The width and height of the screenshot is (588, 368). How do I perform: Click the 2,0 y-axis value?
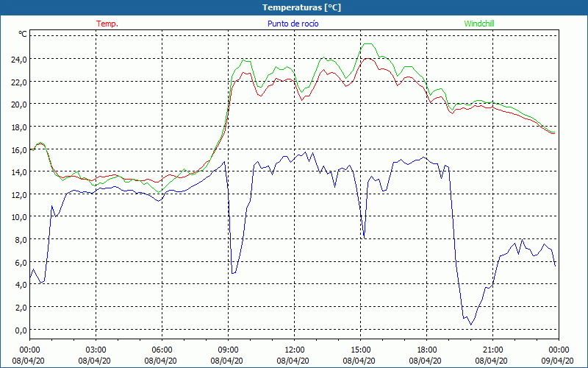pyautogui.click(x=21, y=308)
